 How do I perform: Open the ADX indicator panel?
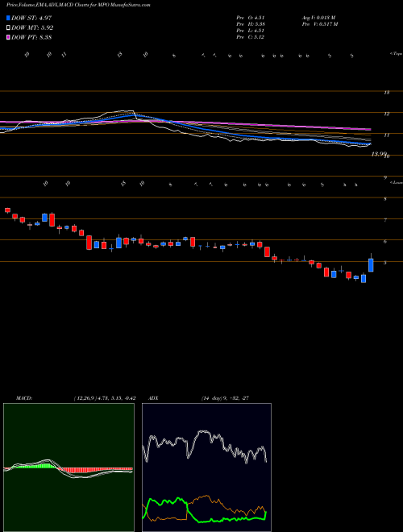[x=206, y=468]
